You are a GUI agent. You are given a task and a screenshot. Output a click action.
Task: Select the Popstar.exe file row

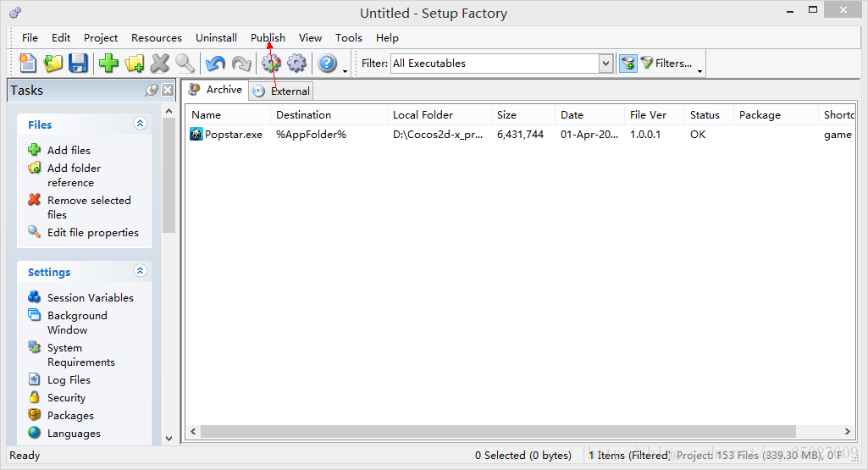coord(520,134)
